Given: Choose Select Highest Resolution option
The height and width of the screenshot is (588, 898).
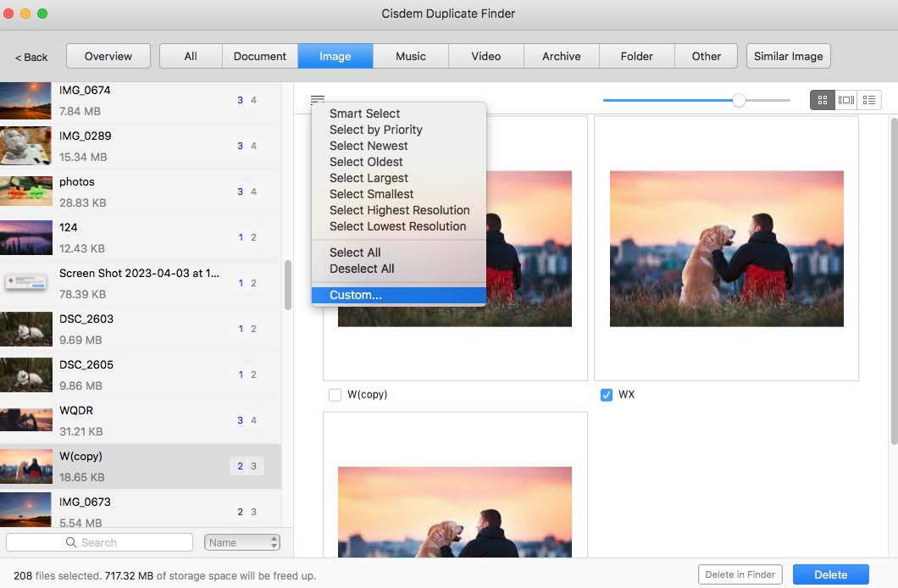Looking at the screenshot, I should (399, 210).
